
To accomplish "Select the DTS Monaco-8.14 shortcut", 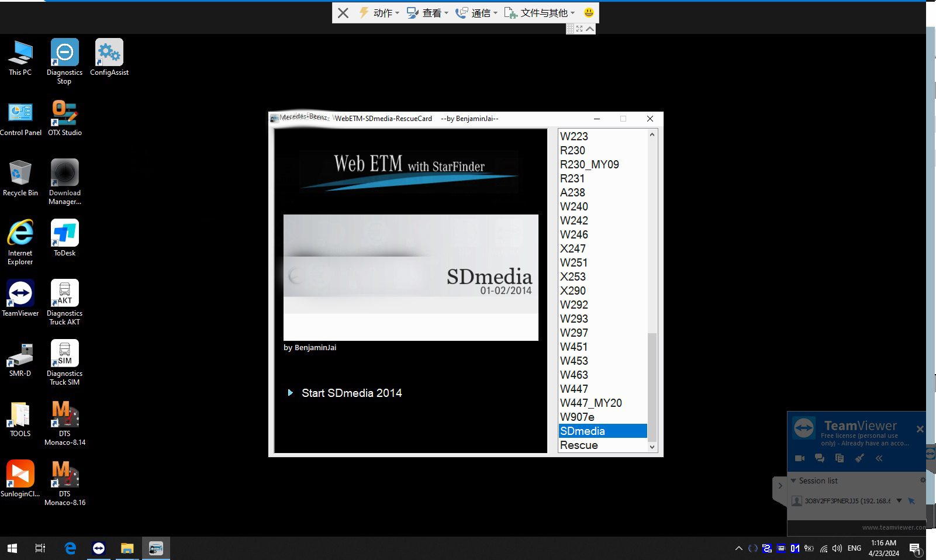I will coord(64,423).
